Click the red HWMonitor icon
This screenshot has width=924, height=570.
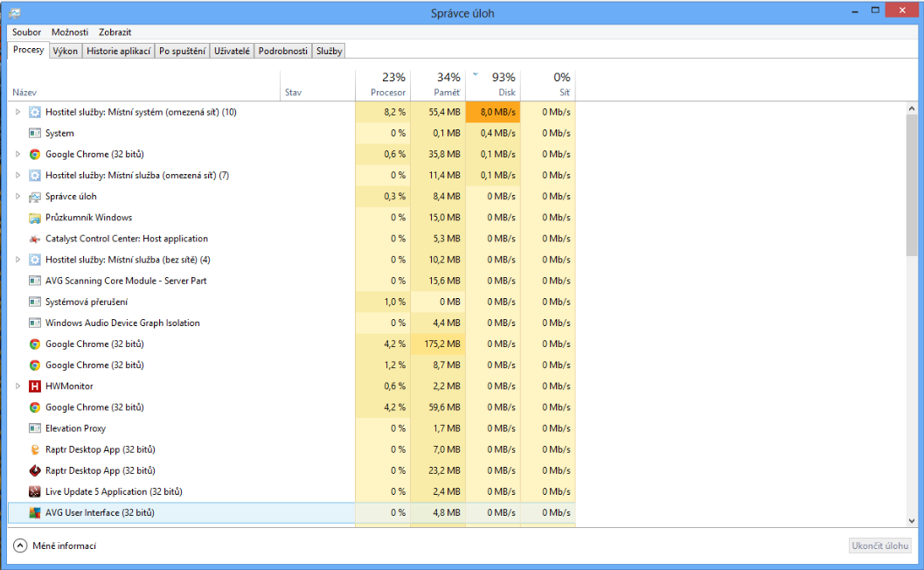(x=35, y=386)
